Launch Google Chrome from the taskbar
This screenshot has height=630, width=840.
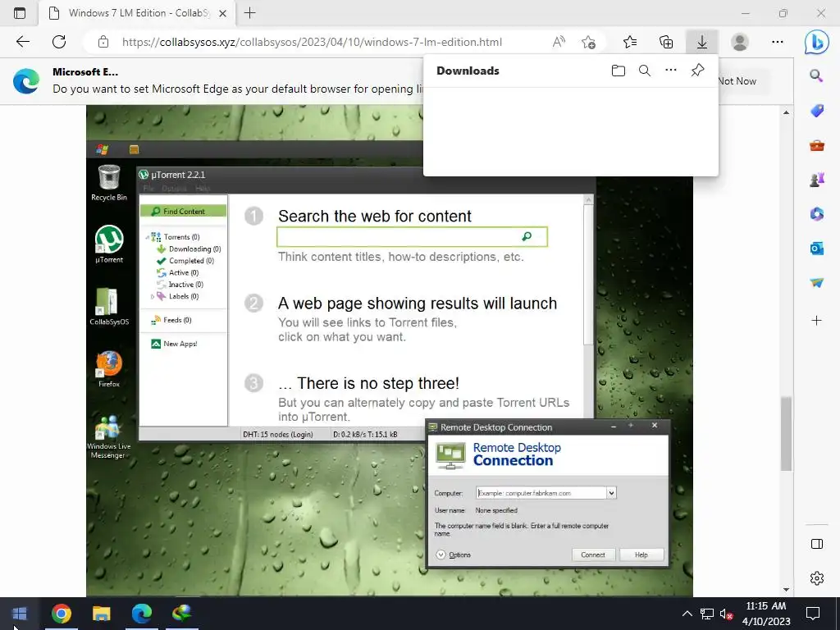[x=61, y=614]
